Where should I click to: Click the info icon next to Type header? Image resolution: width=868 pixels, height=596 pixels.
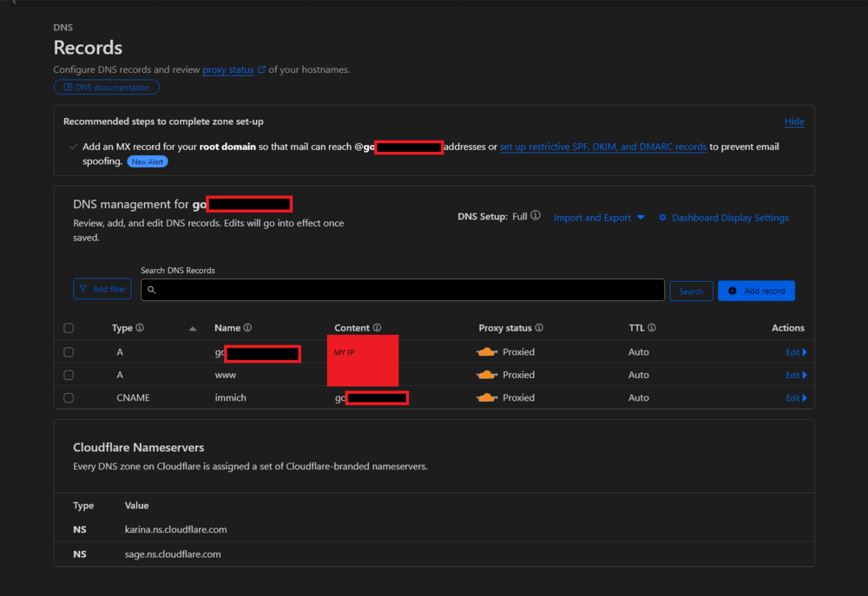140,328
